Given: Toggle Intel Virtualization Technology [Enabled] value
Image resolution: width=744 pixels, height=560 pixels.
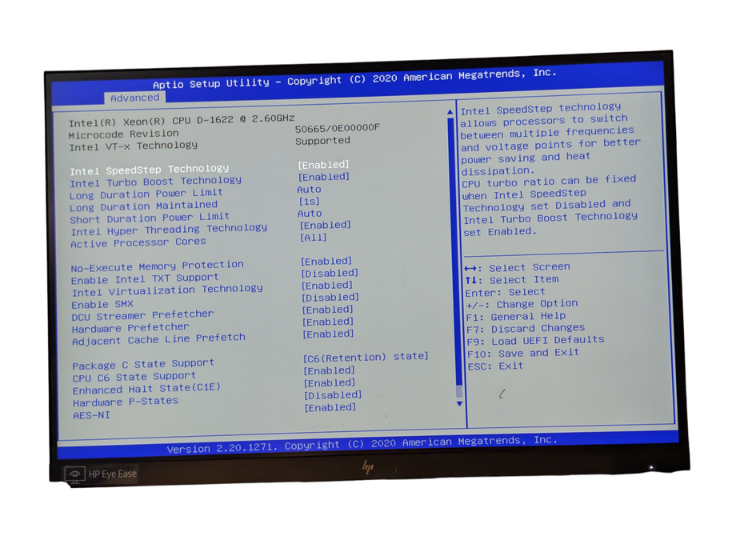Looking at the screenshot, I should [x=327, y=286].
